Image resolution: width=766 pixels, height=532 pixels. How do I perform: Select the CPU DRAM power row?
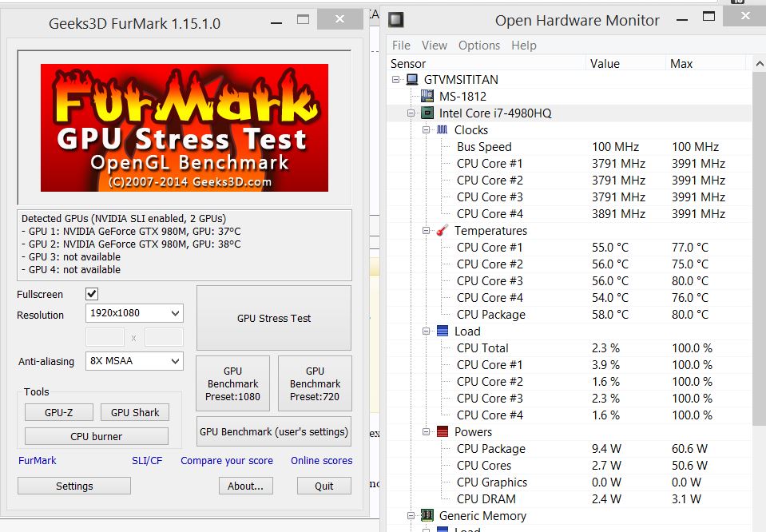[570, 498]
